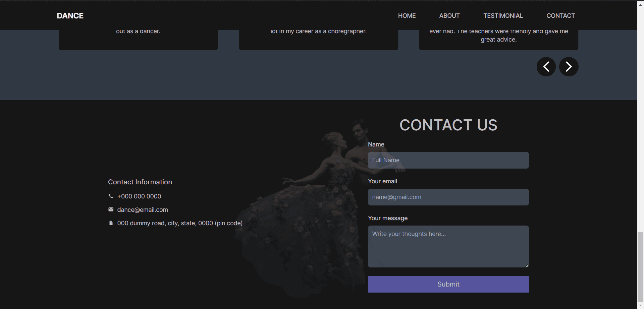Screen dimensions: 644x309
Task: Click the Your message label
Action: [x=388, y=218]
